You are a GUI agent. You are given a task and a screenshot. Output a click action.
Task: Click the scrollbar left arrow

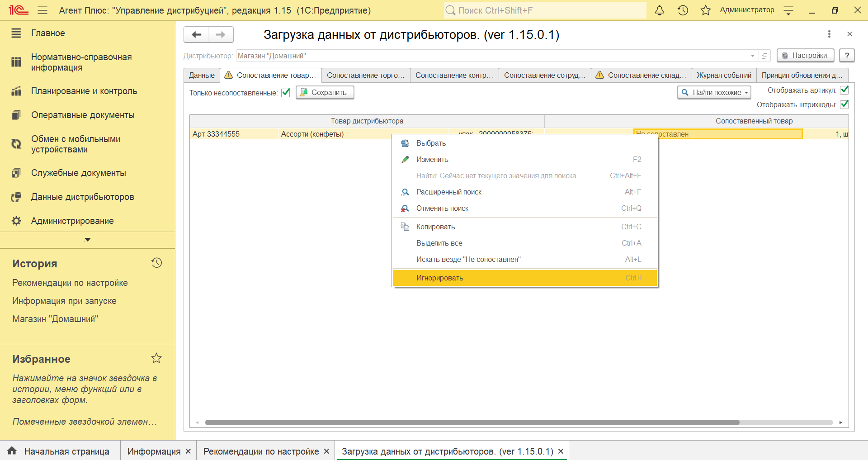pos(197,422)
